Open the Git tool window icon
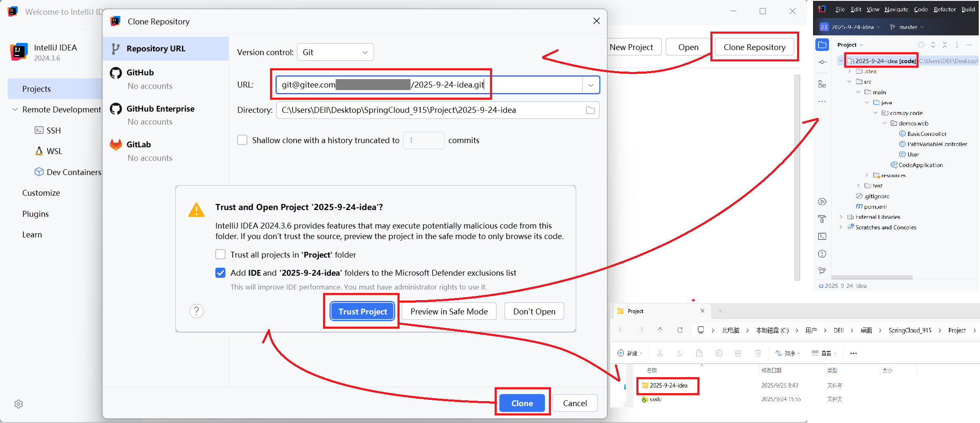980x423 pixels. click(822, 271)
